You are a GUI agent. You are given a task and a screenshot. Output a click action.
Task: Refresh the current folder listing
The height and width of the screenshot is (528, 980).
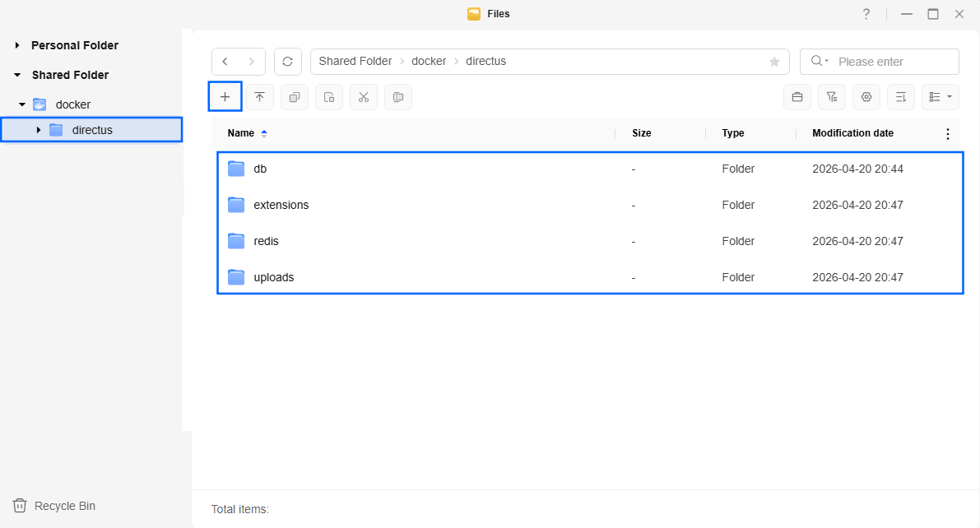coord(287,62)
